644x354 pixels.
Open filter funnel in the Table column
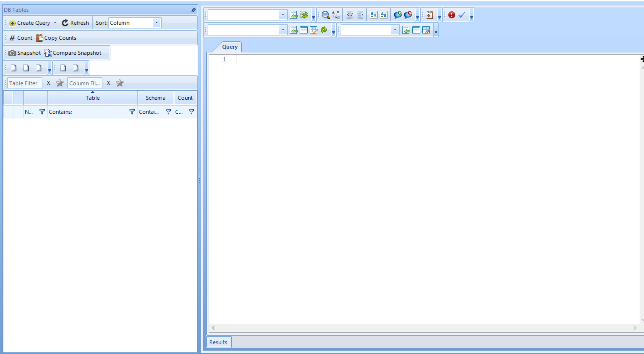click(132, 112)
